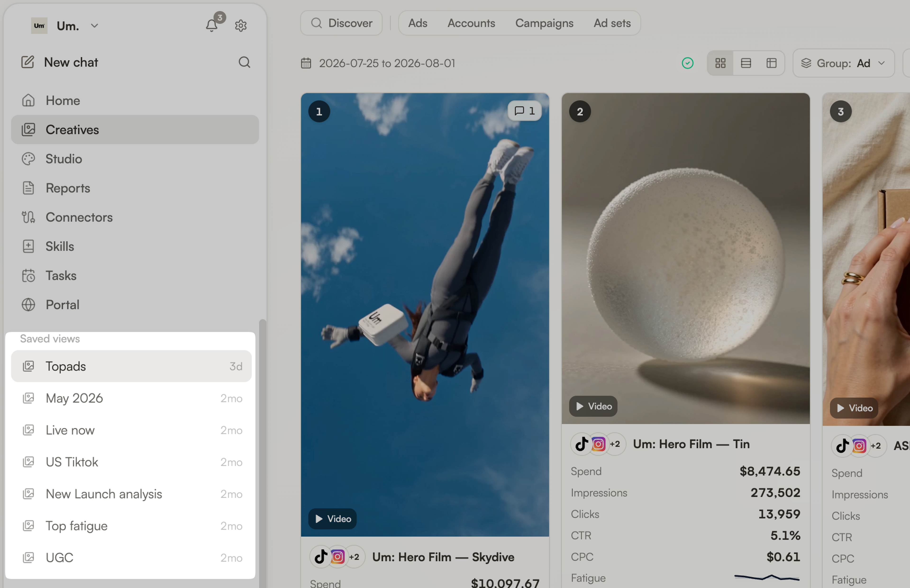Click TikTok platform icon on Tin card
Viewport: 910px width, 588px height.
click(582, 444)
